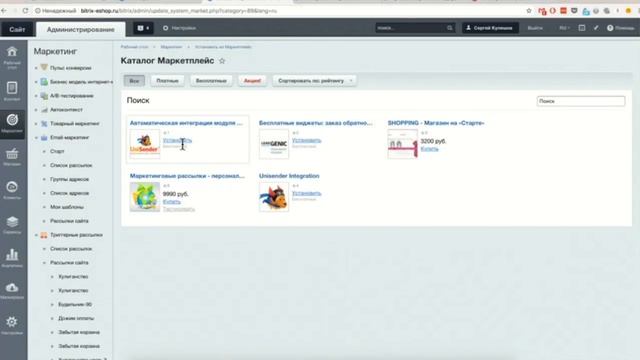The width and height of the screenshot is (640, 360).
Task: Click Тестировать under Маркетинговые рассылки
Action: point(179,209)
